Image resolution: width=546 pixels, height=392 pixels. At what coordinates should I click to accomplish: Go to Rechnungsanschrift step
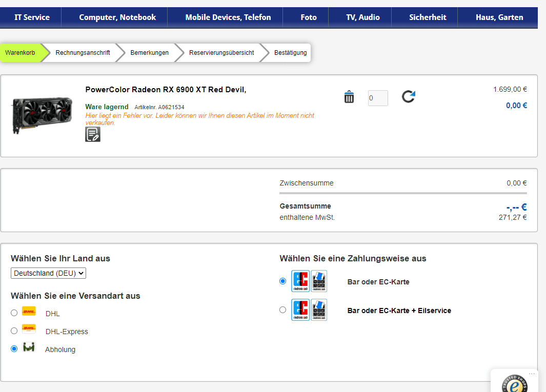pos(83,53)
